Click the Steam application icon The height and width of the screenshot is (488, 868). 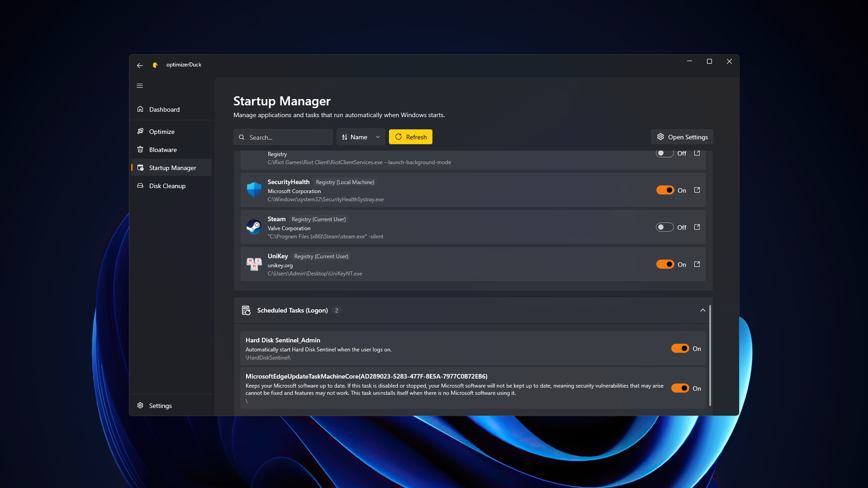(x=254, y=227)
